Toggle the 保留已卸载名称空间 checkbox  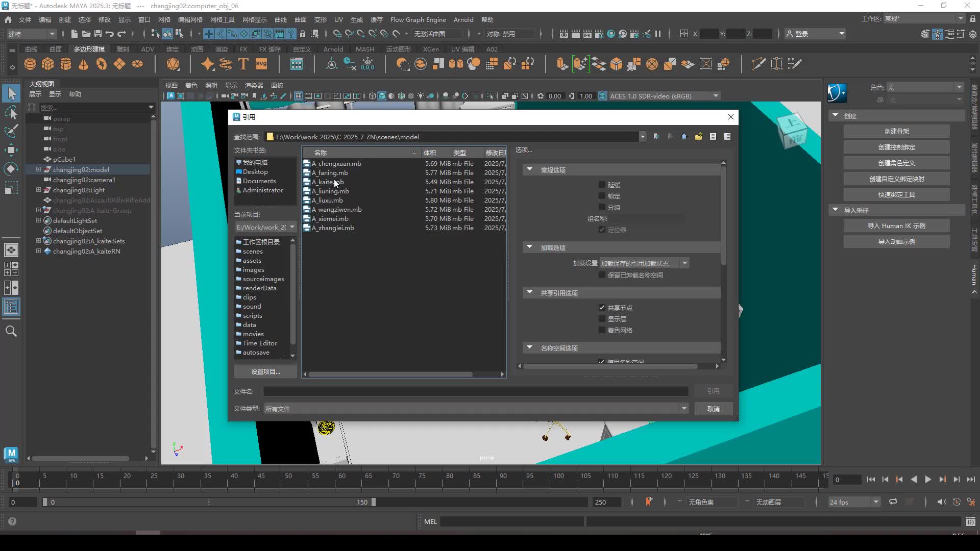(602, 275)
